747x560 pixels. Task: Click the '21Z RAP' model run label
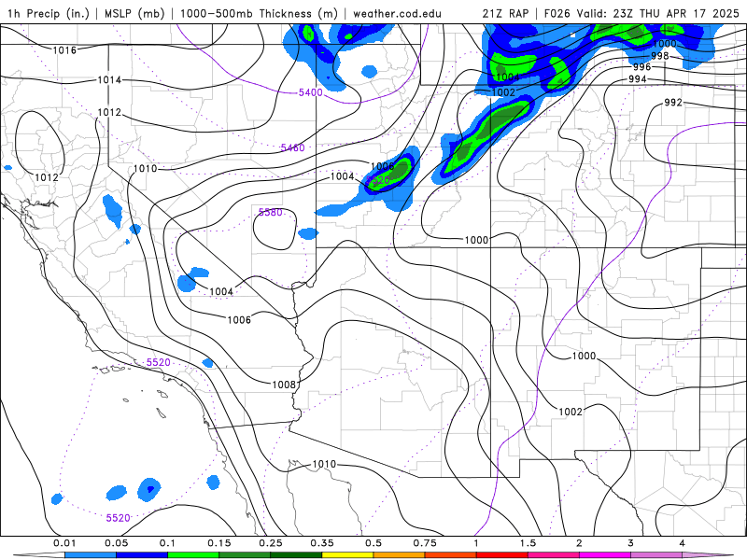tap(505, 13)
